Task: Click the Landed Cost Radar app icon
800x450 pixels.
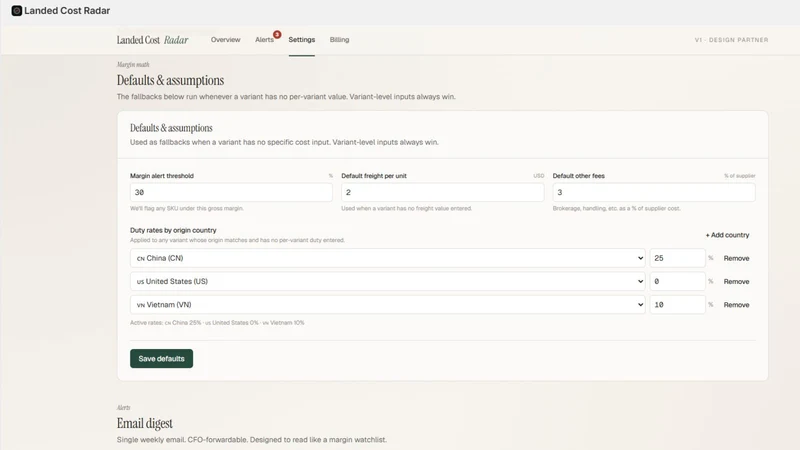Action: [x=16, y=11]
